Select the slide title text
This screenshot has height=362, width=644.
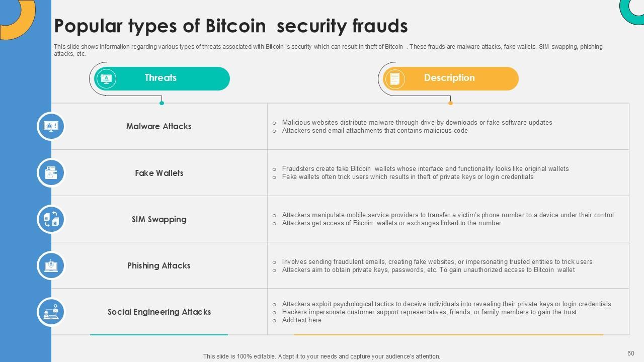(x=230, y=26)
